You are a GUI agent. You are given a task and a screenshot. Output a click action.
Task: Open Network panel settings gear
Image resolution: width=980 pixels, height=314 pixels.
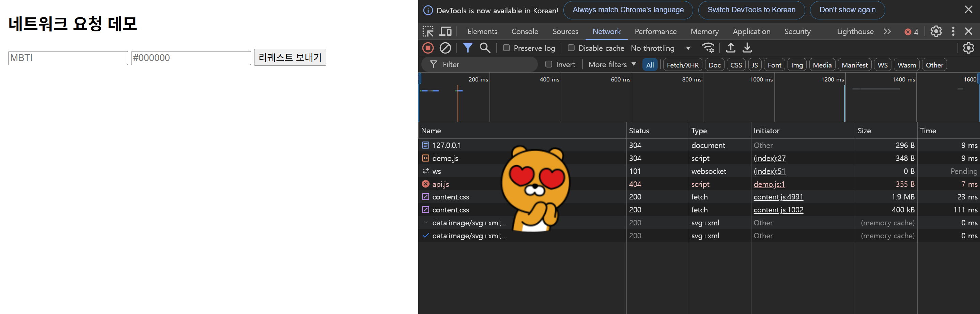968,48
